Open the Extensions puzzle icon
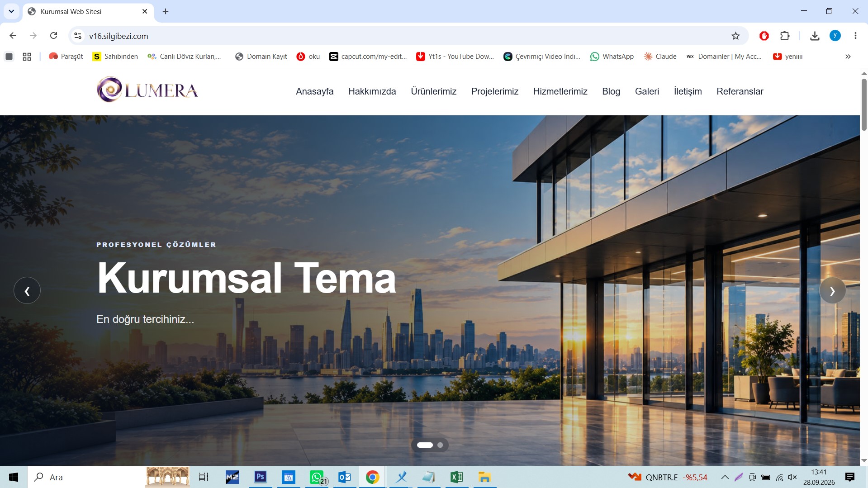The height and width of the screenshot is (488, 868). 785,36
